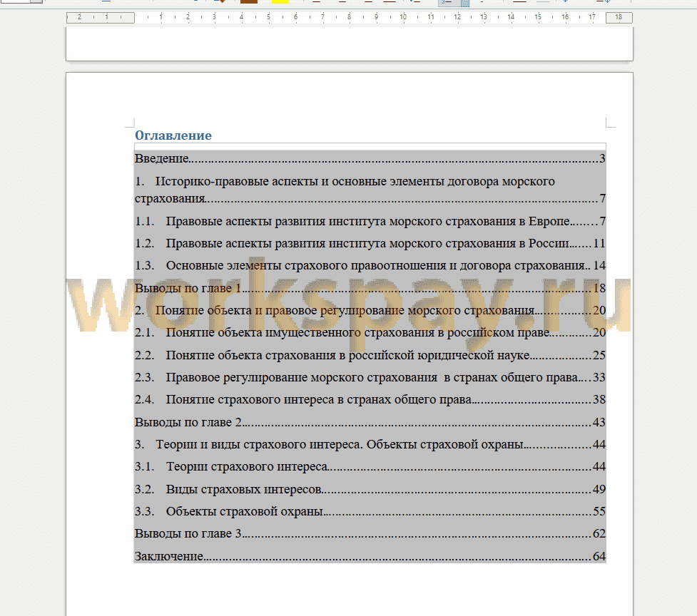Screen dimensions: 697x616
Task: Click entry 2.4 'Понятие страхового интереса'
Action: tap(370, 400)
